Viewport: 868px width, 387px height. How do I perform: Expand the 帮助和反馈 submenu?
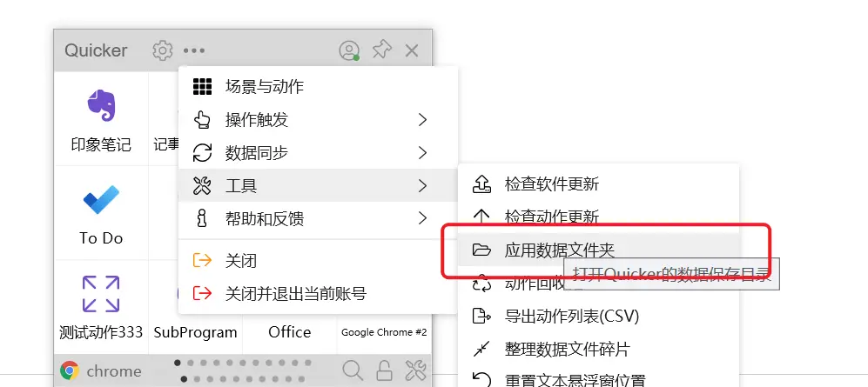(318, 219)
